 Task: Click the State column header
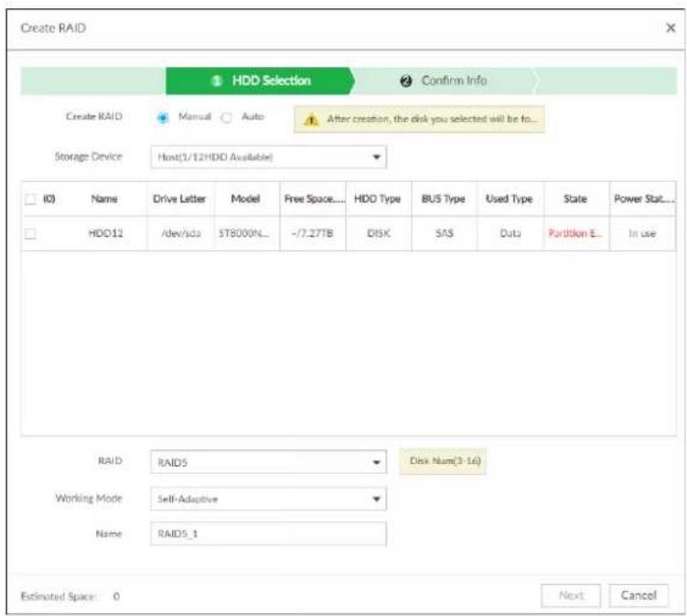(x=575, y=199)
